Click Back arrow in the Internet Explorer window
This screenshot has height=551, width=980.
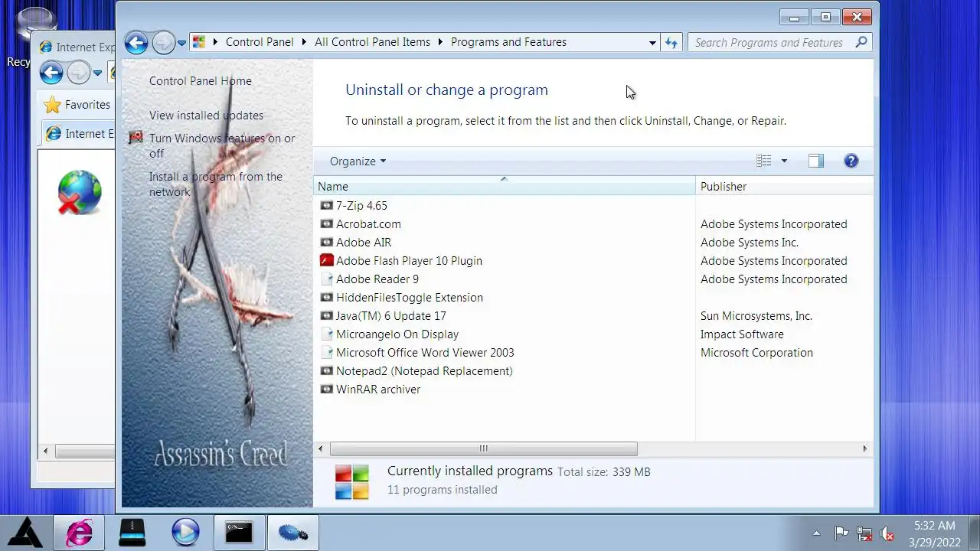(51, 73)
